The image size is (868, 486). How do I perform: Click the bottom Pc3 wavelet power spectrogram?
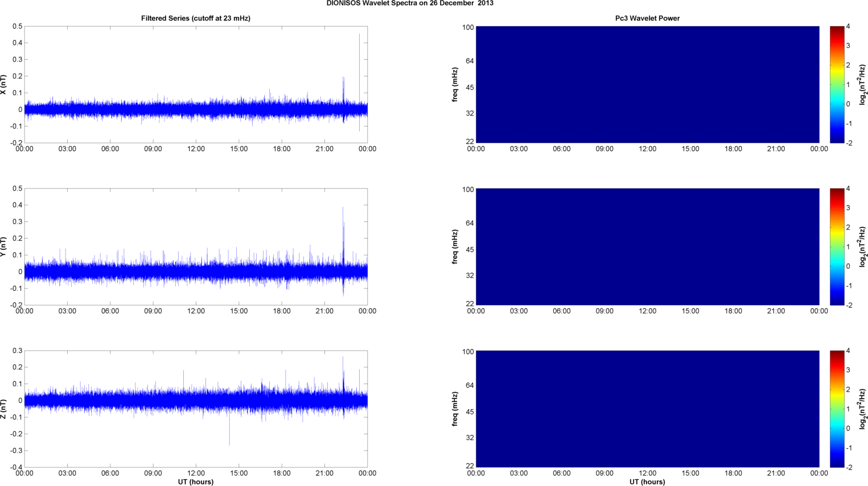tap(647, 409)
